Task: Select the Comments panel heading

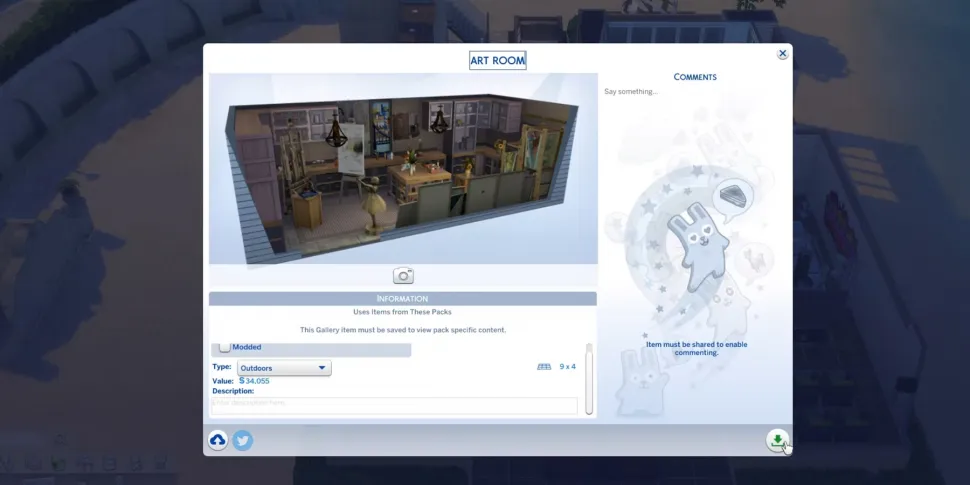Action: [695, 77]
